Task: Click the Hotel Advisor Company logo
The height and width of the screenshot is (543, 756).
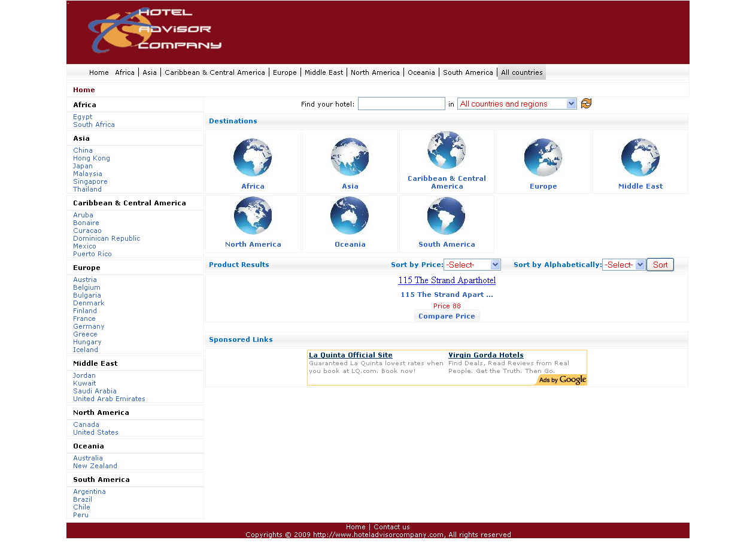Action: pyautogui.click(x=155, y=30)
